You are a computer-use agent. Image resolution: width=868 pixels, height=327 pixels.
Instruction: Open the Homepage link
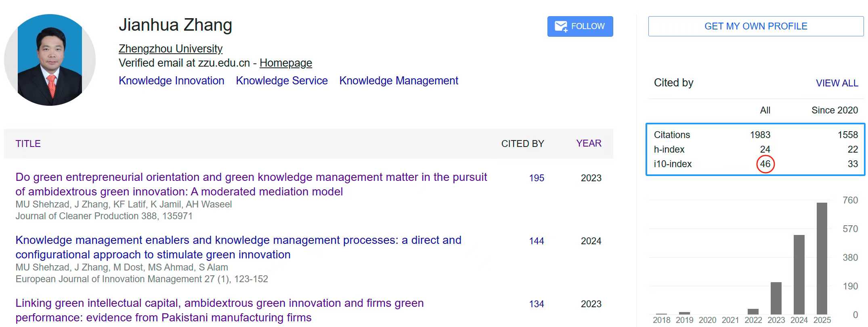[285, 63]
